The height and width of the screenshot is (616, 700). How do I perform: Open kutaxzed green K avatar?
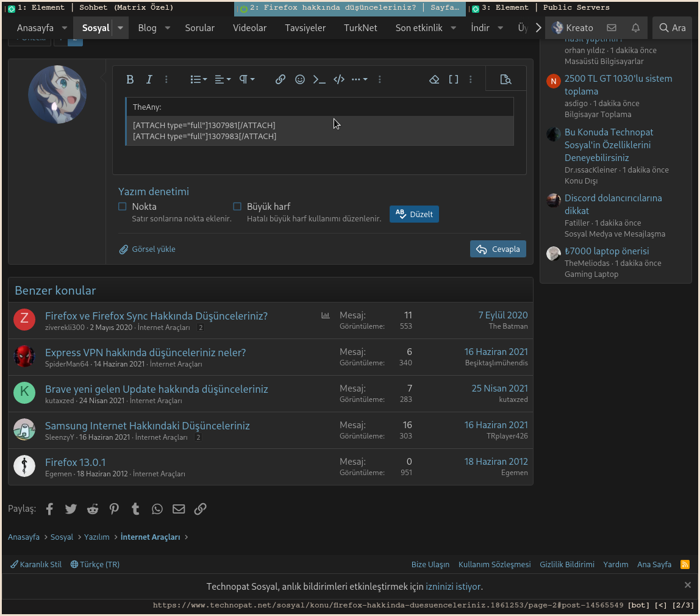click(x=24, y=393)
